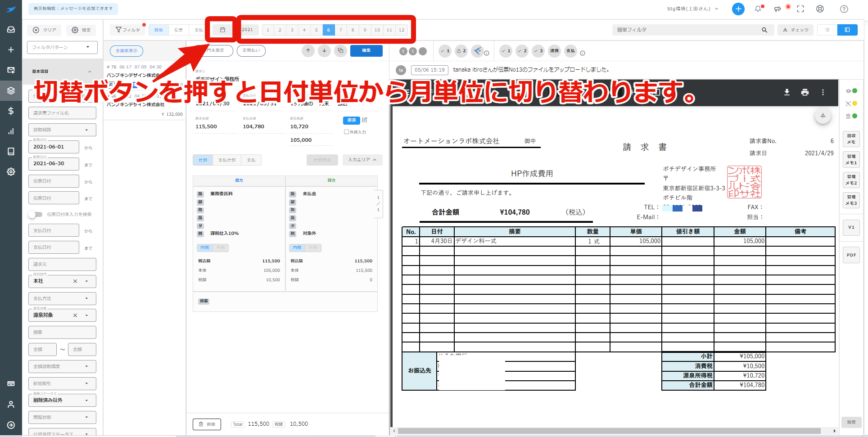Select month 12 in month selector
The image size is (868, 437).
(x=402, y=30)
